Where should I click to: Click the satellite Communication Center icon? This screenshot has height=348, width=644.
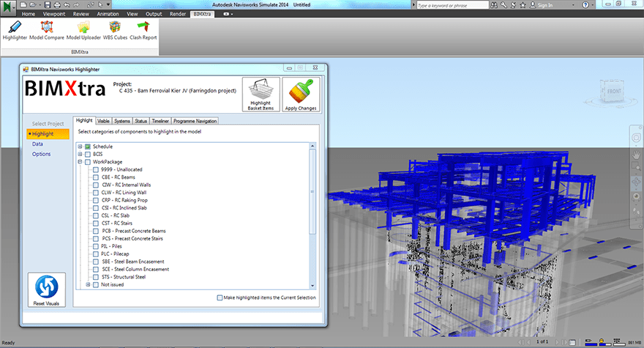[513, 5]
